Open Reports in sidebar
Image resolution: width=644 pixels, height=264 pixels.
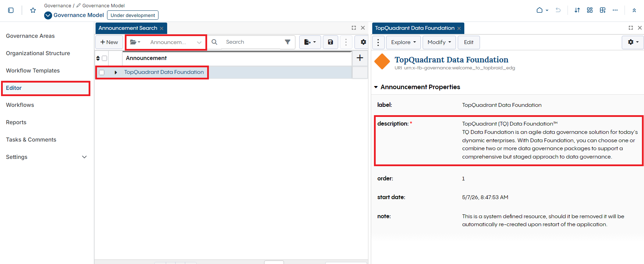point(16,122)
